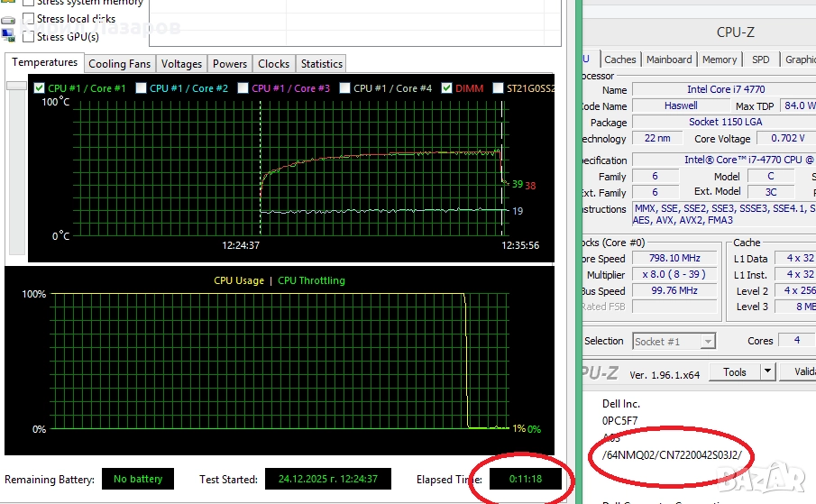Click the temperature graph scale slider handle
The image size is (816, 504).
(16, 87)
